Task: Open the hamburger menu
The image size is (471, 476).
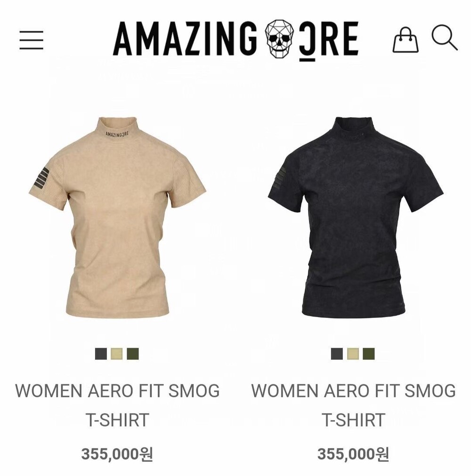Action: point(32,40)
